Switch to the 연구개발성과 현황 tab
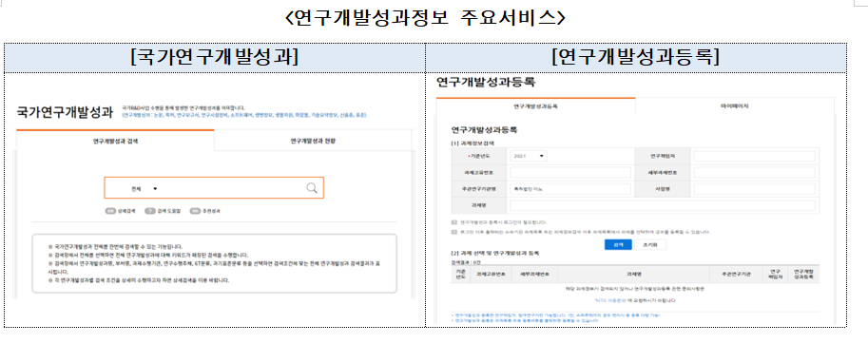 coord(313,141)
